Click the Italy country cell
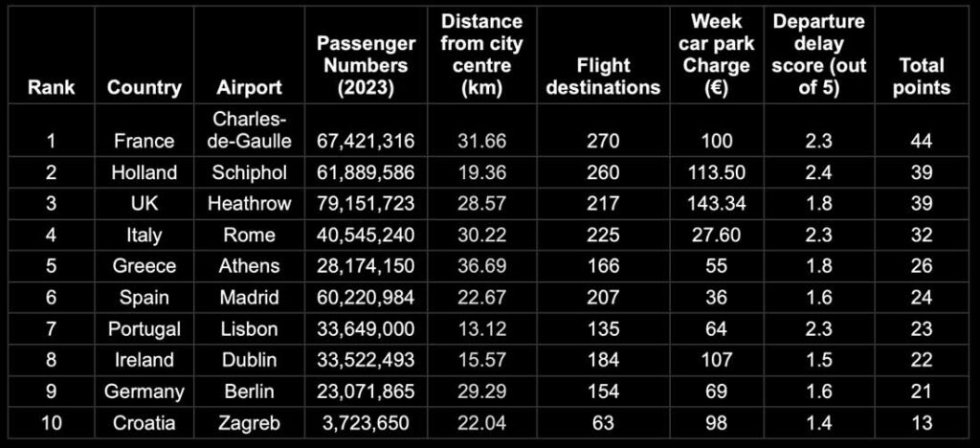Screen dimensions: 980x448 144,235
